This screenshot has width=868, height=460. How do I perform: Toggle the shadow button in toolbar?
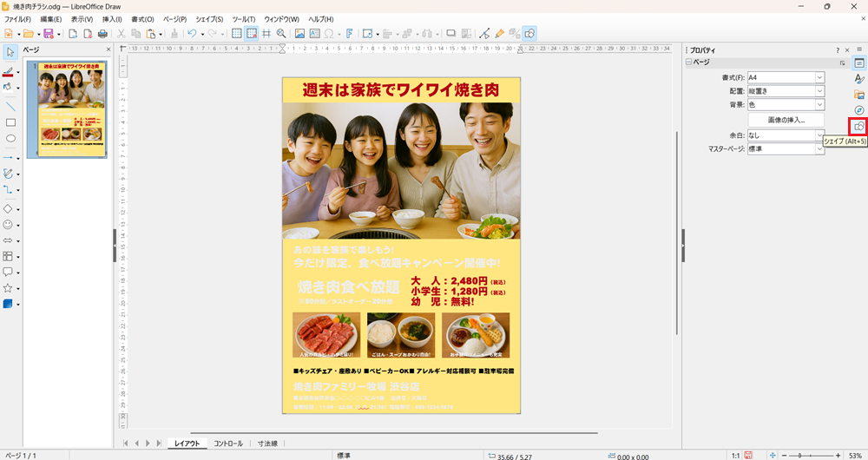click(x=451, y=34)
